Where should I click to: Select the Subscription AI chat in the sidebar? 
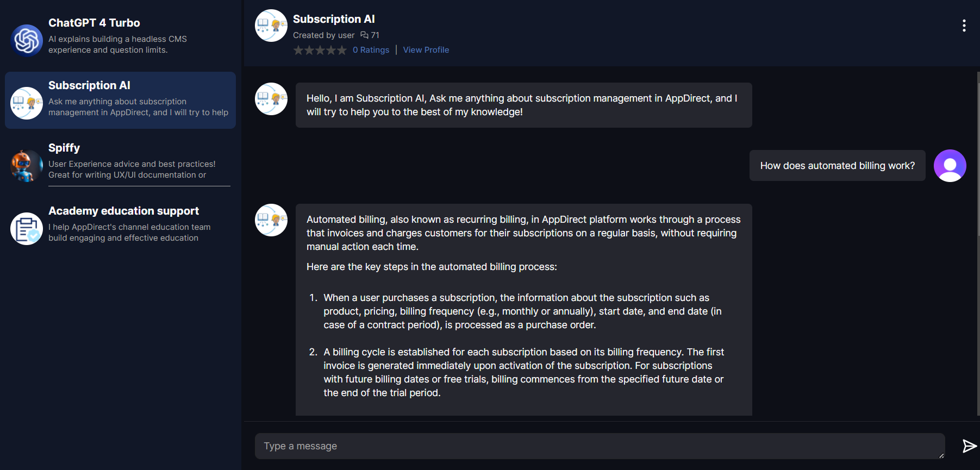click(x=120, y=100)
